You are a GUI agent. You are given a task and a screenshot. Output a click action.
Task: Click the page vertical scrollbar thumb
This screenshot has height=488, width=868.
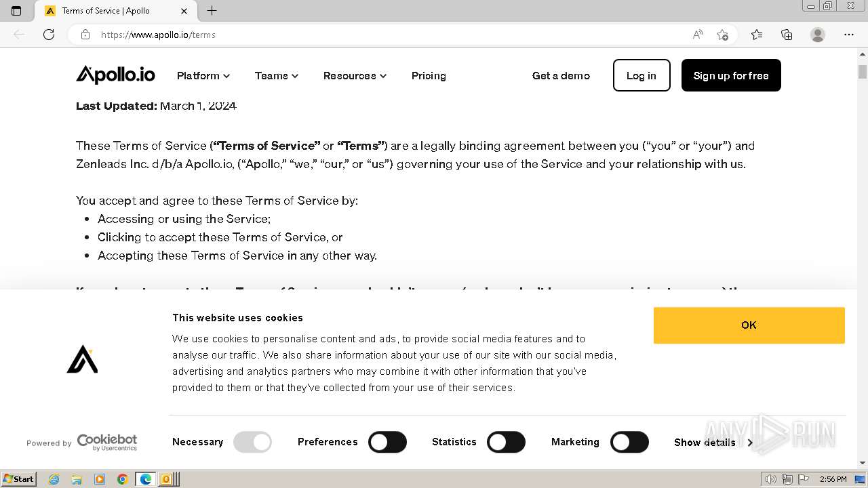(x=863, y=71)
